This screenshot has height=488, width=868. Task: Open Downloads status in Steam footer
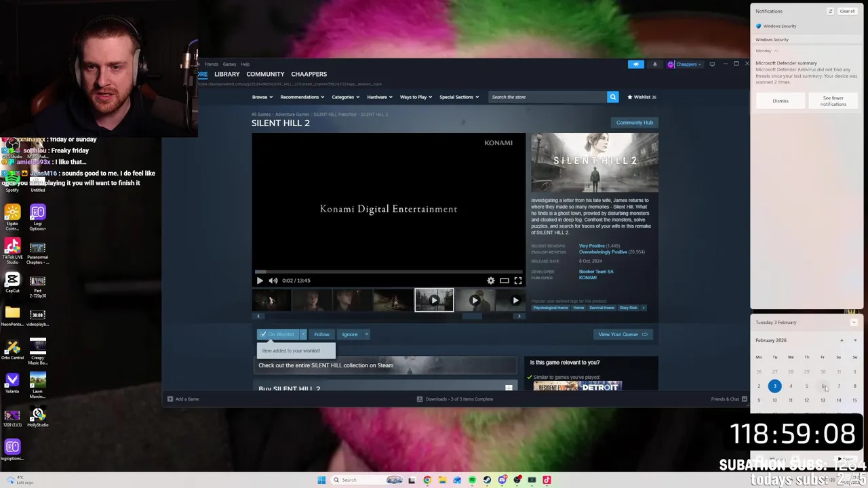[455, 399]
